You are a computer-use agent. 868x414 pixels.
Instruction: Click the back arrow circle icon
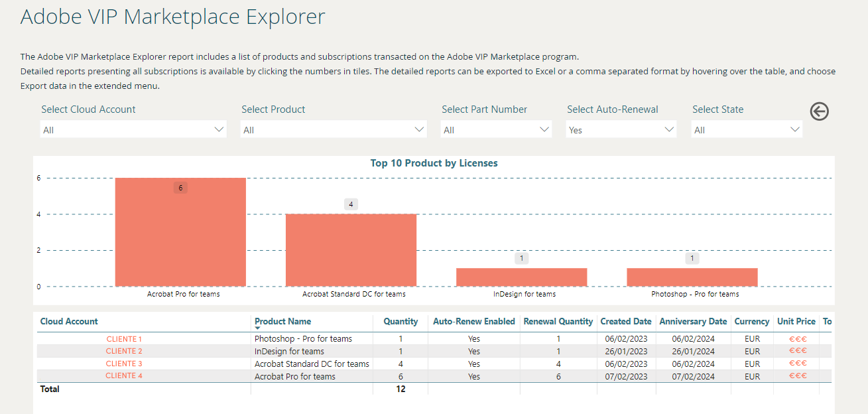point(820,111)
